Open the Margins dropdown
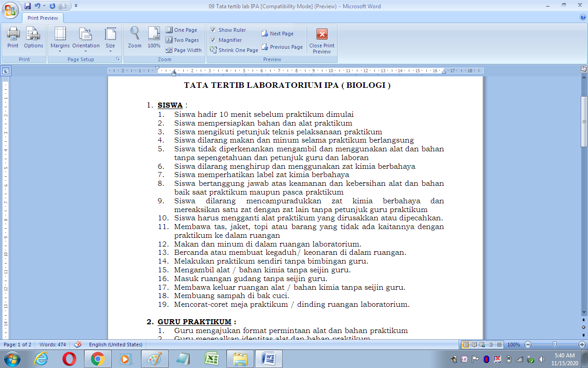The height and width of the screenshot is (368, 588). 59,39
